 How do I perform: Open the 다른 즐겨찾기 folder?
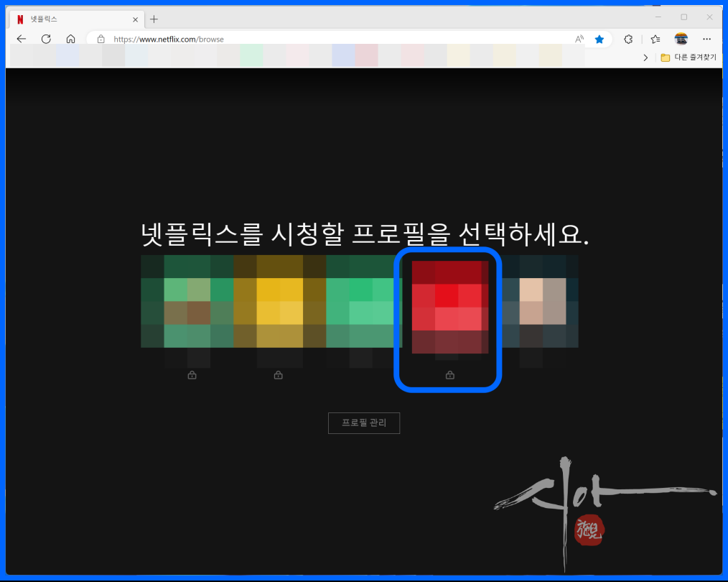(x=689, y=57)
